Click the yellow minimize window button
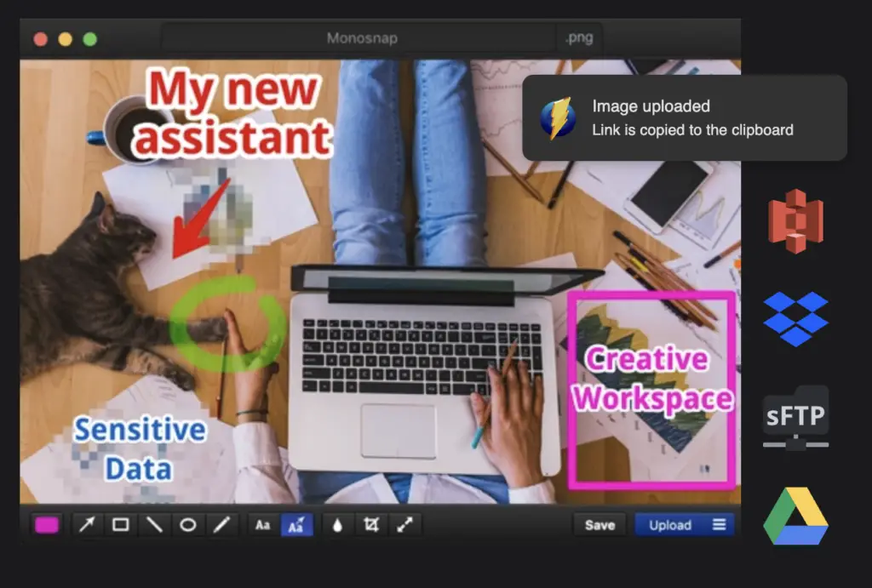The width and height of the screenshot is (872, 588). click(x=65, y=39)
